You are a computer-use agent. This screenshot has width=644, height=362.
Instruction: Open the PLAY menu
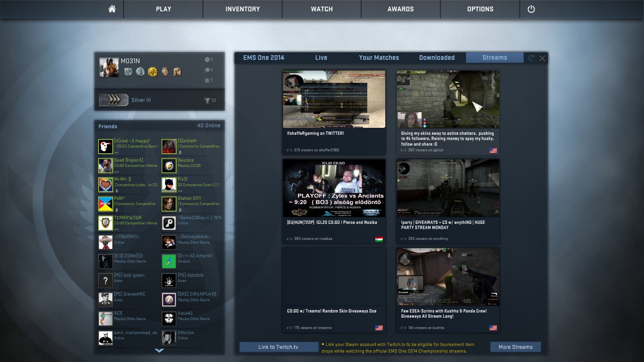click(x=163, y=9)
